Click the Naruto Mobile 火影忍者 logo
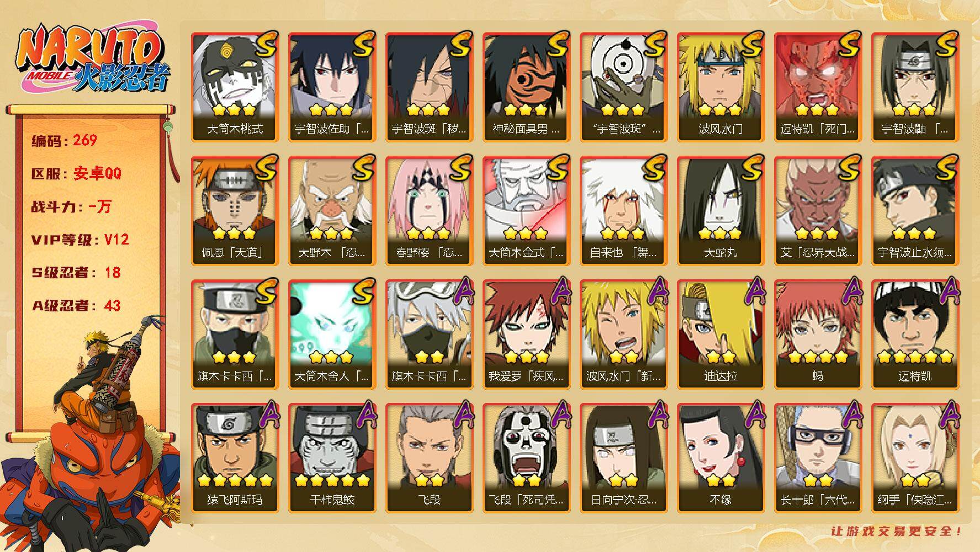 pos(92,59)
